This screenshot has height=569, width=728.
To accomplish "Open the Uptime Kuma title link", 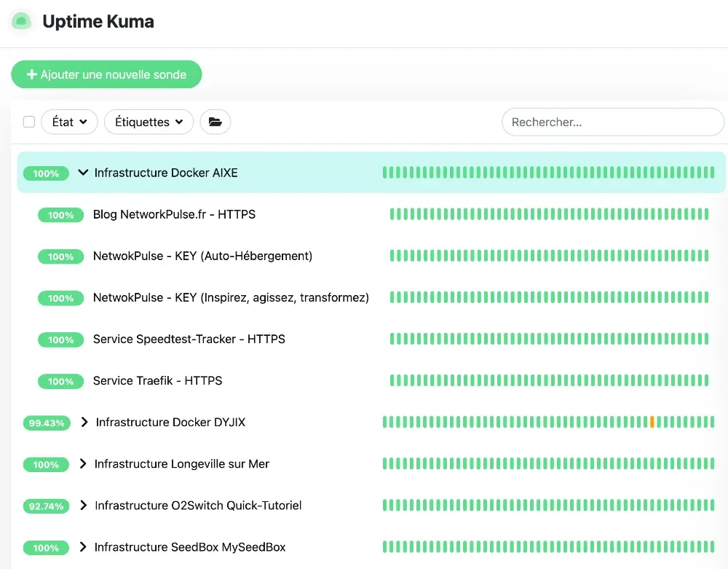I will click(x=98, y=21).
